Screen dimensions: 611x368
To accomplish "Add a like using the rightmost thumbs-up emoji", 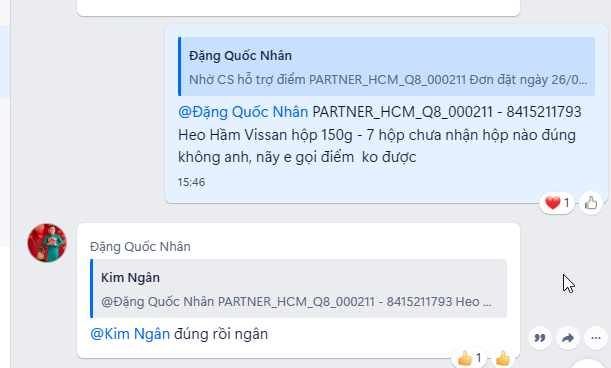I will [x=503, y=357].
